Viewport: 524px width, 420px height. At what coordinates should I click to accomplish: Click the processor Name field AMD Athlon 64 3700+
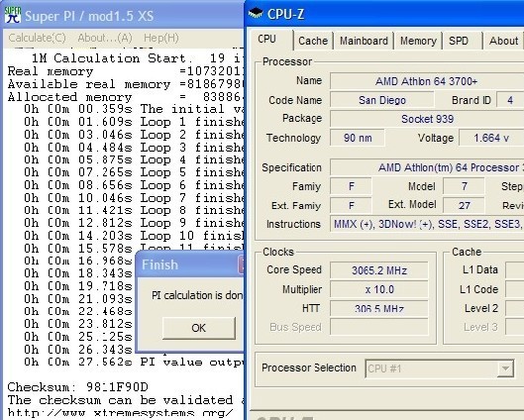pyautogui.click(x=427, y=81)
